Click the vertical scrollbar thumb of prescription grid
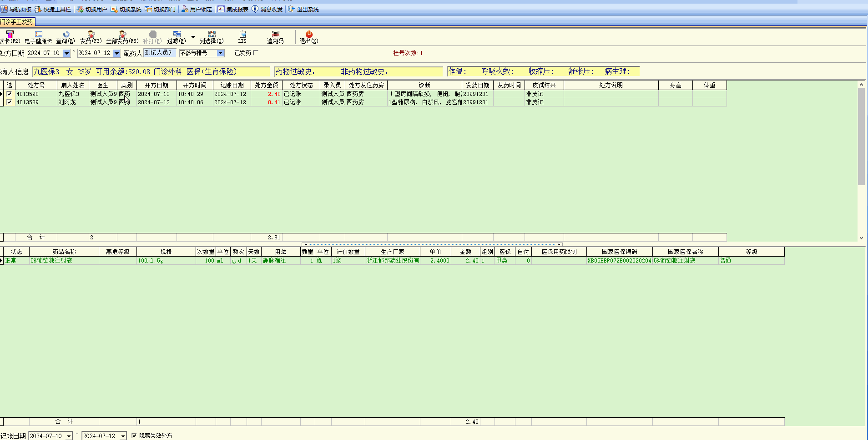This screenshot has width=868, height=440. coord(861,137)
